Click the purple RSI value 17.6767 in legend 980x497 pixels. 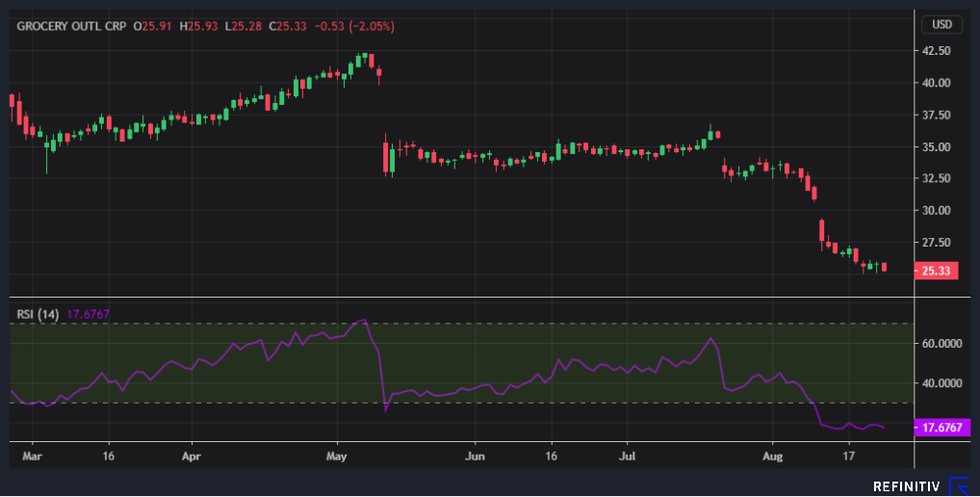pos(89,314)
